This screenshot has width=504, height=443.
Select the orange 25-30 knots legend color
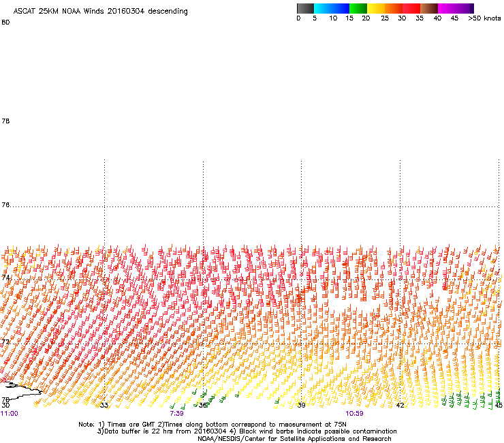point(394,8)
